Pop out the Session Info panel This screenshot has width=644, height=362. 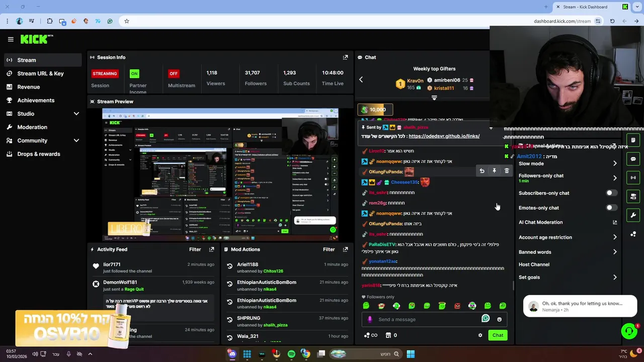(x=345, y=57)
